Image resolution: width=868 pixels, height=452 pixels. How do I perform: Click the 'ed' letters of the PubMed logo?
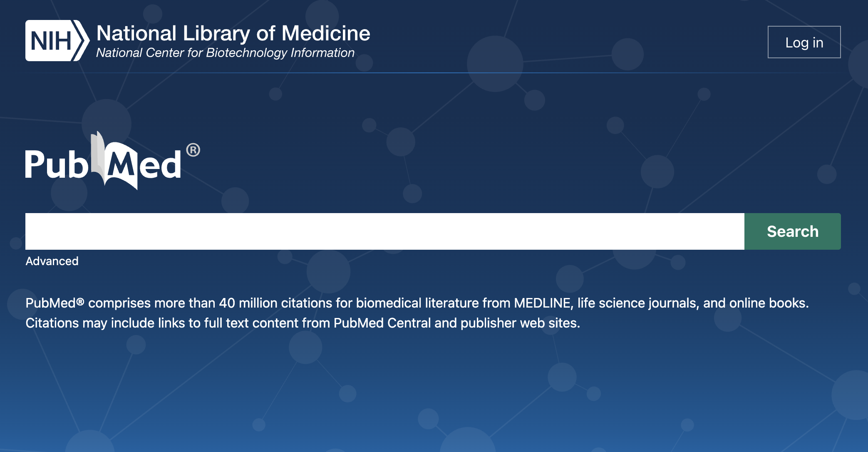[160, 165]
